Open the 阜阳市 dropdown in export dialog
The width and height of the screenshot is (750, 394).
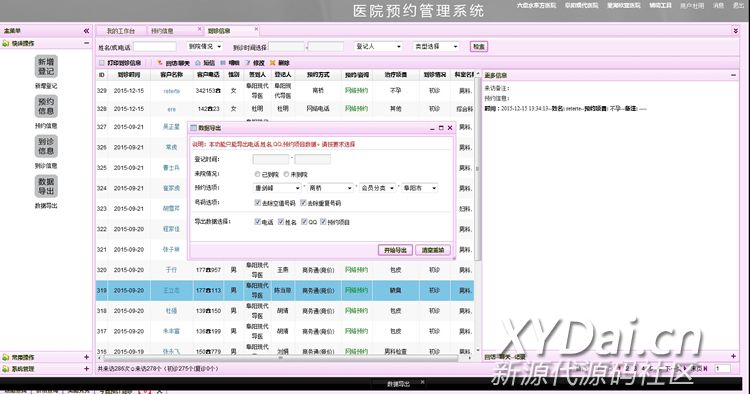point(419,188)
